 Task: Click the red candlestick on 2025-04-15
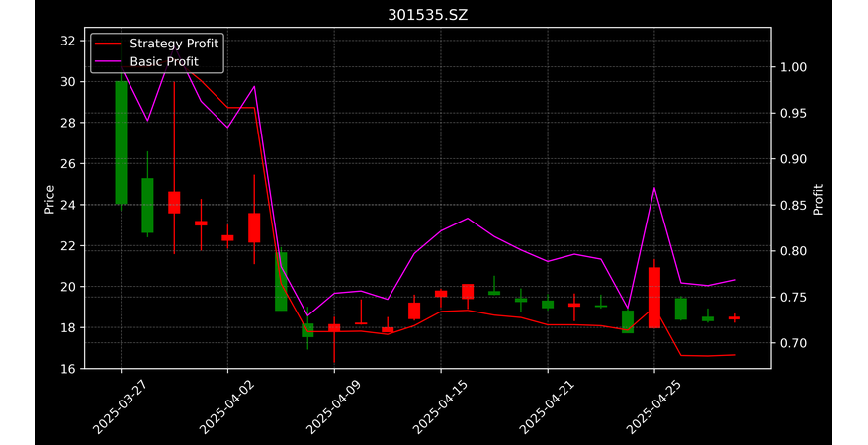pos(441,294)
